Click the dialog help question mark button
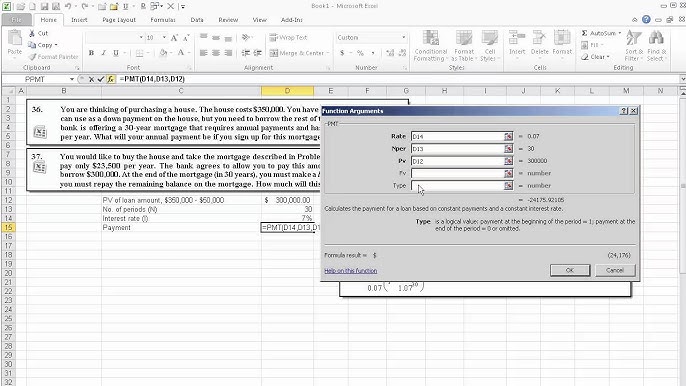The width and height of the screenshot is (686, 386). click(x=624, y=111)
